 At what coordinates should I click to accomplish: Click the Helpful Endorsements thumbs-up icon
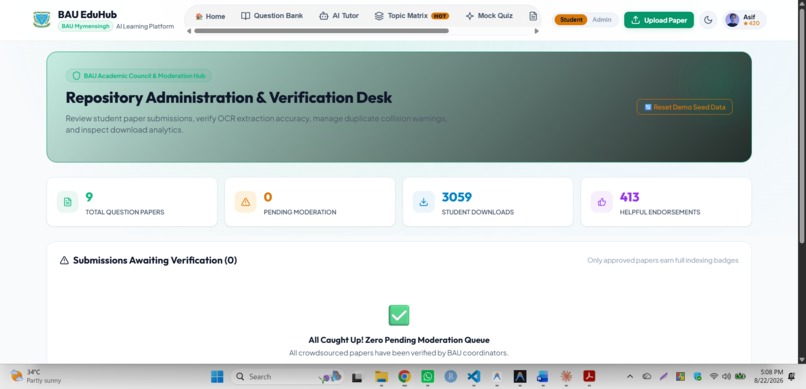(x=601, y=202)
